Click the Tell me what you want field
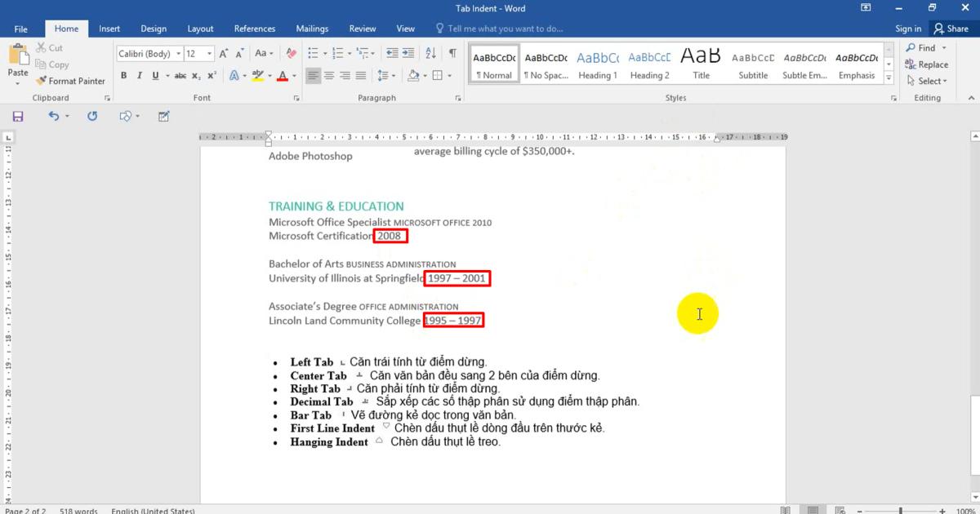 coord(505,29)
